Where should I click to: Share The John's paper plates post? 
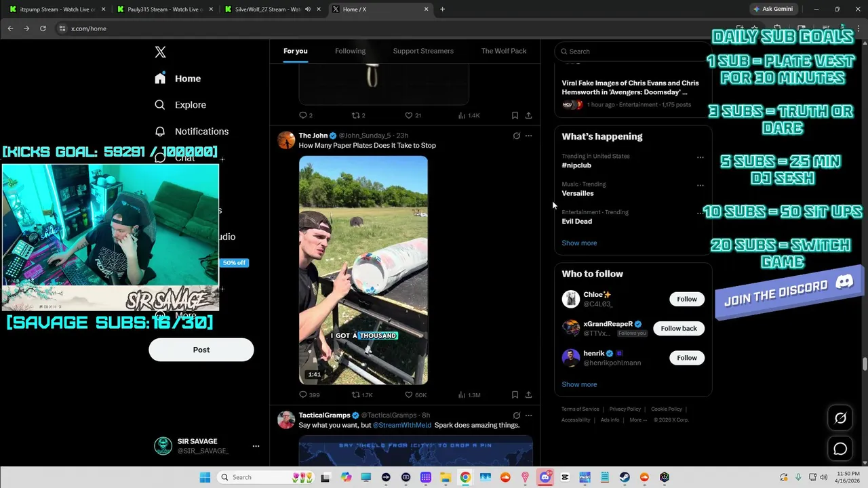click(x=528, y=394)
